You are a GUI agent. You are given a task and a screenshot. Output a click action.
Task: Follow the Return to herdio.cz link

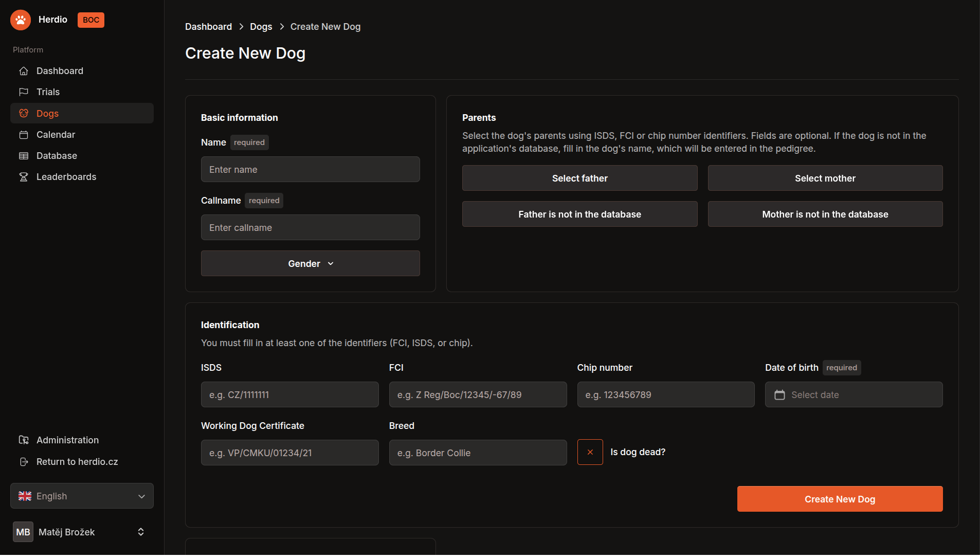[x=82, y=462]
